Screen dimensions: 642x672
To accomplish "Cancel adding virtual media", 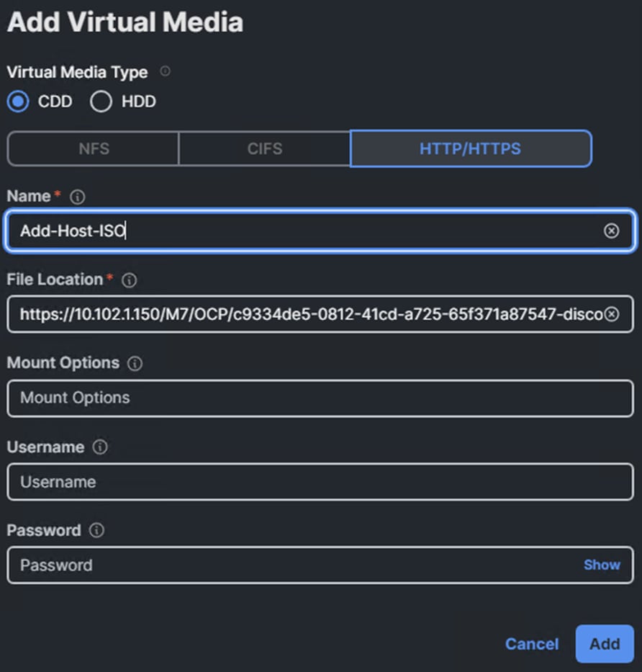I will [x=532, y=644].
